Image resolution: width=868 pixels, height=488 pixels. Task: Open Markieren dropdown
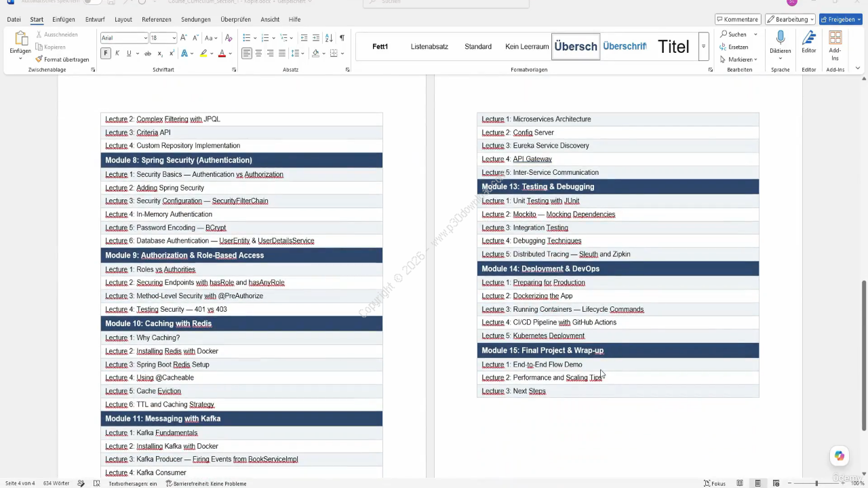(738, 60)
